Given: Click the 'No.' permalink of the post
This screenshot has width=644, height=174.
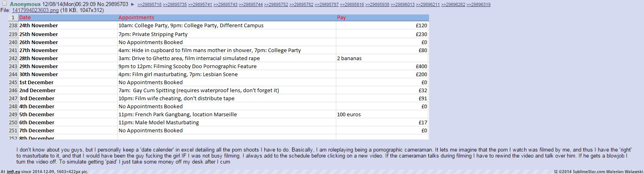Looking at the screenshot, I should pos(101,4).
